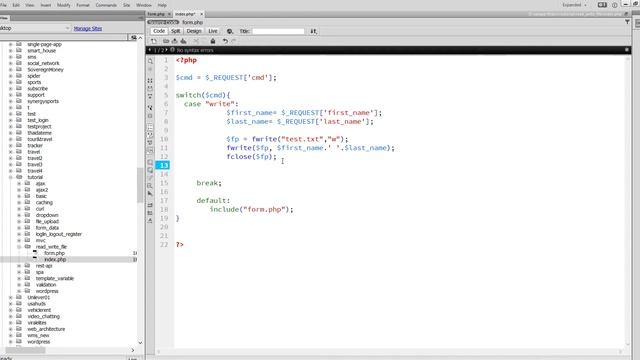The width and height of the screenshot is (640, 360).
Task: Toggle Highlight Invalid Code option
Action: 150,135
